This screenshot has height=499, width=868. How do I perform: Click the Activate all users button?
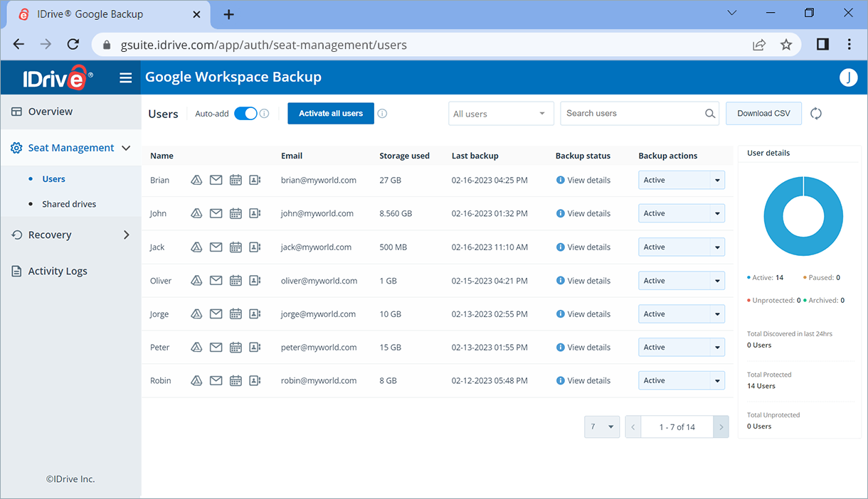pos(330,113)
